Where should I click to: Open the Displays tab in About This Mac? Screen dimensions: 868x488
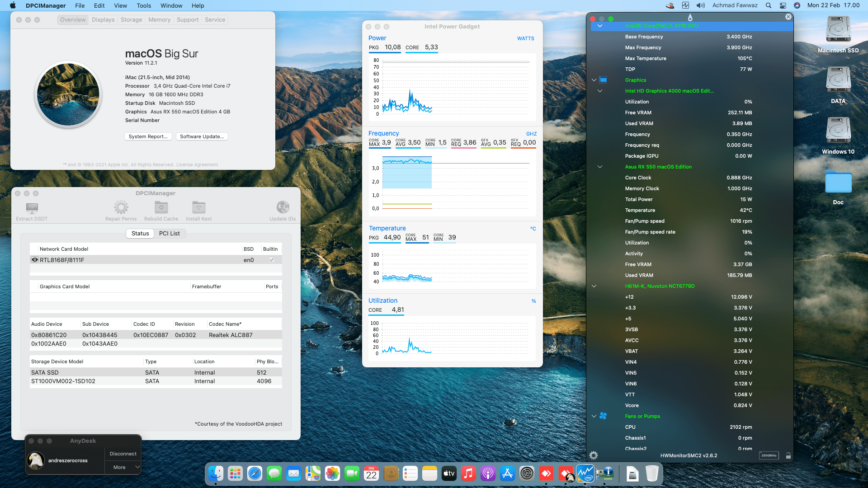(103, 19)
